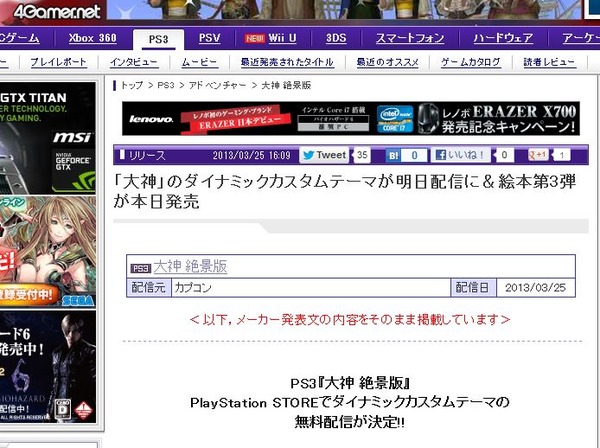Screen dimensions: 600x448
Task: Click the Facebook いいね! button
Action: [x=460, y=155]
